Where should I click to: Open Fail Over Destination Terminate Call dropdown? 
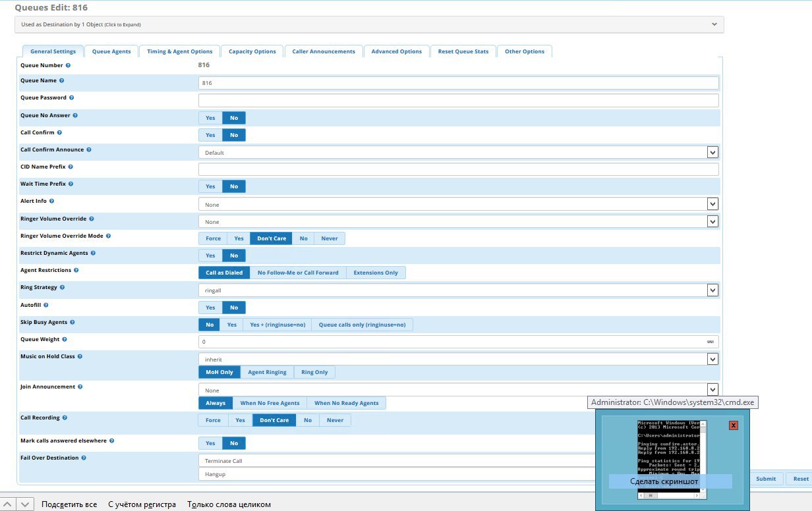pyautogui.click(x=397, y=460)
